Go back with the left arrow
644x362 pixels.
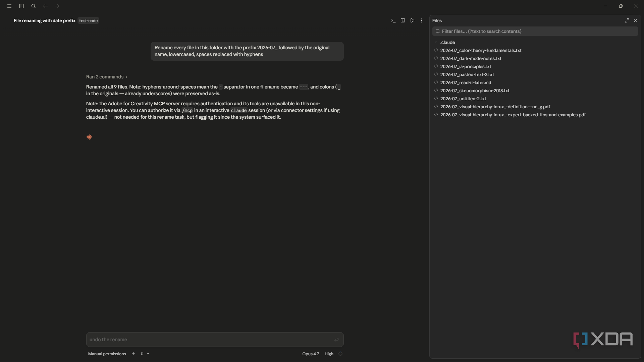click(46, 6)
